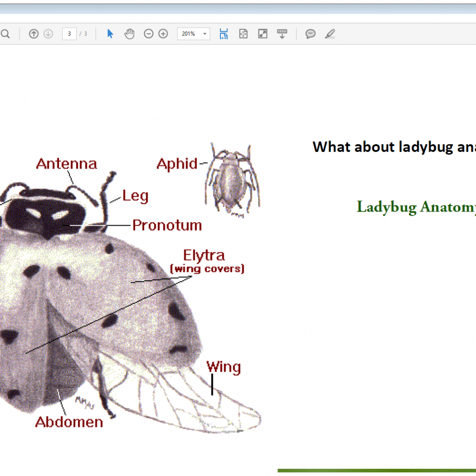Go to the previous page

tap(34, 34)
